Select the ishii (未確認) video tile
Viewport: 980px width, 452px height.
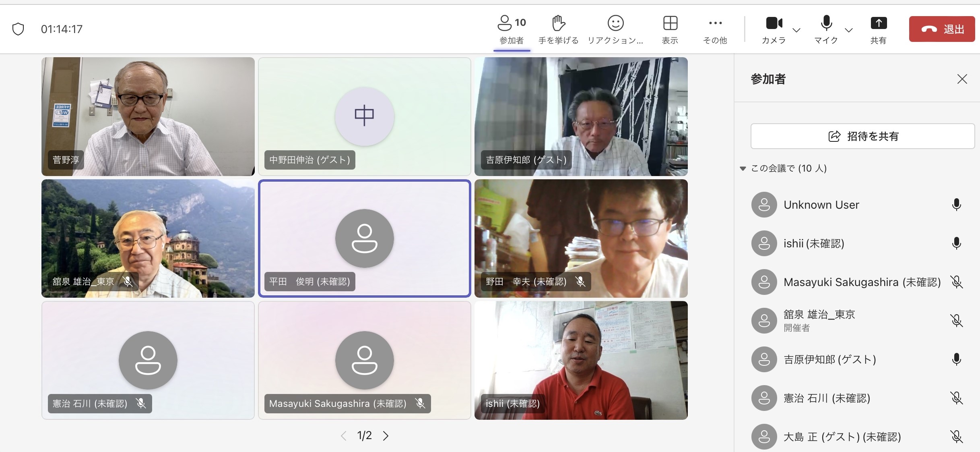(581, 361)
